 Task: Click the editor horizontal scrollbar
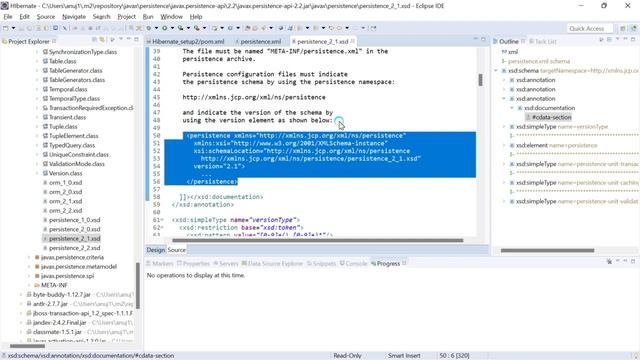tap(318, 240)
